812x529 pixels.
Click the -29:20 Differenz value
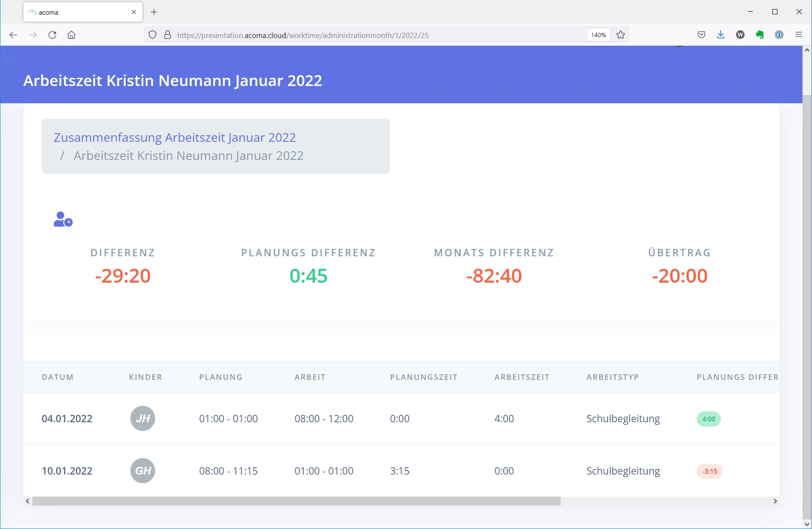click(x=123, y=276)
